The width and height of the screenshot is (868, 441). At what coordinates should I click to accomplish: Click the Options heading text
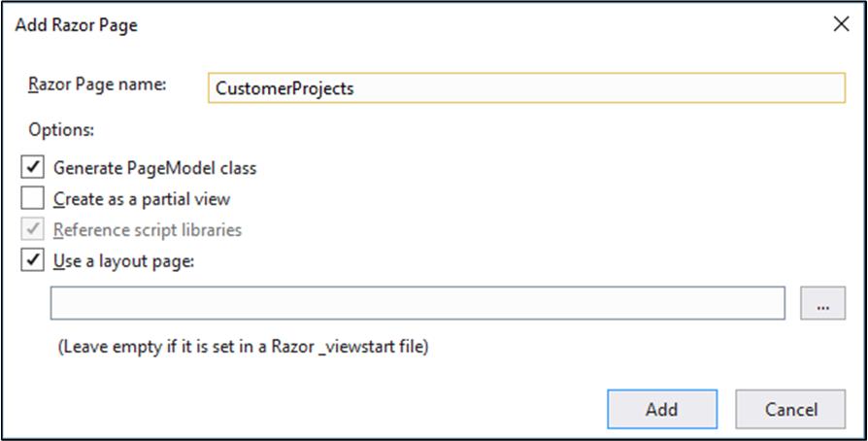click(x=61, y=130)
